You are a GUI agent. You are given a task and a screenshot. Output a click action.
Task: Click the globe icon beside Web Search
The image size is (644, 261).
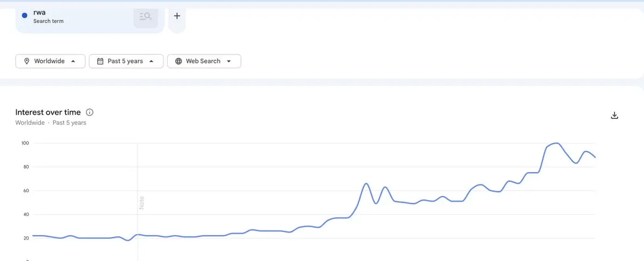tap(178, 61)
